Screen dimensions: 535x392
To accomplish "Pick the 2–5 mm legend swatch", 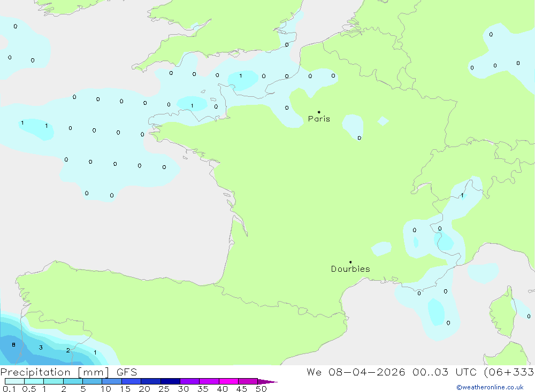I will point(73,381).
